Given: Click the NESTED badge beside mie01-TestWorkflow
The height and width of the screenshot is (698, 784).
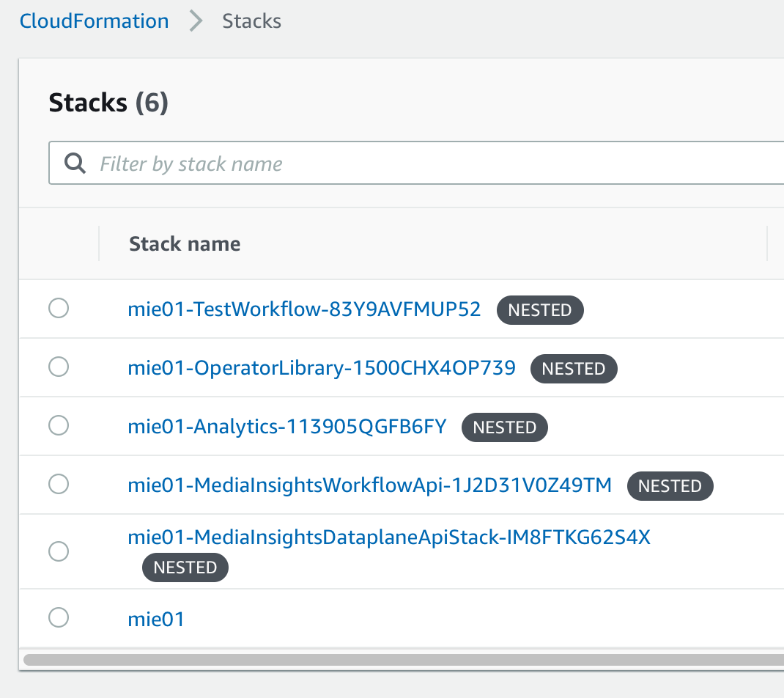Looking at the screenshot, I should point(540,310).
